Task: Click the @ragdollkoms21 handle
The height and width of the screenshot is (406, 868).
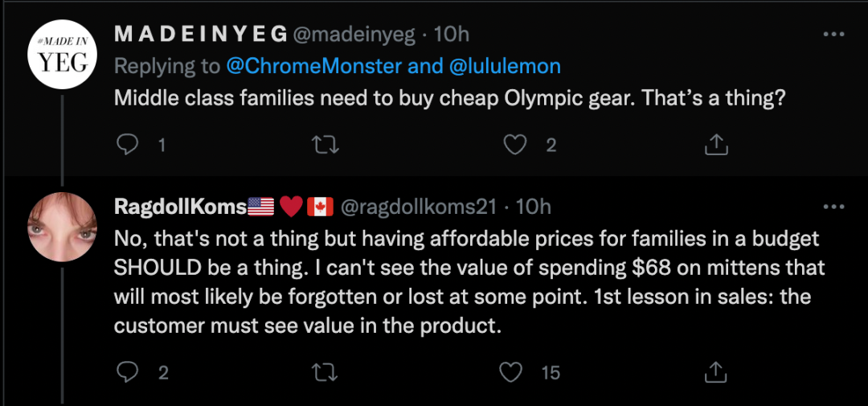Action: pos(420,207)
